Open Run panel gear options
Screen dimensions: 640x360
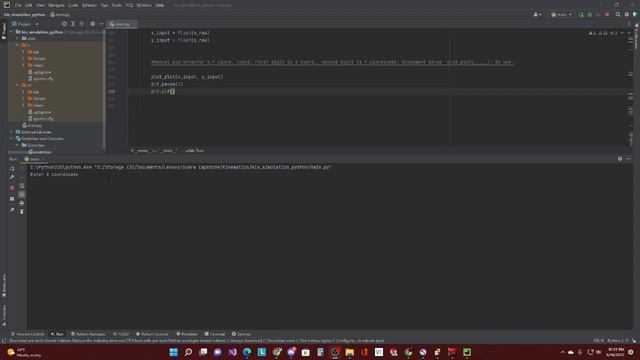point(620,159)
